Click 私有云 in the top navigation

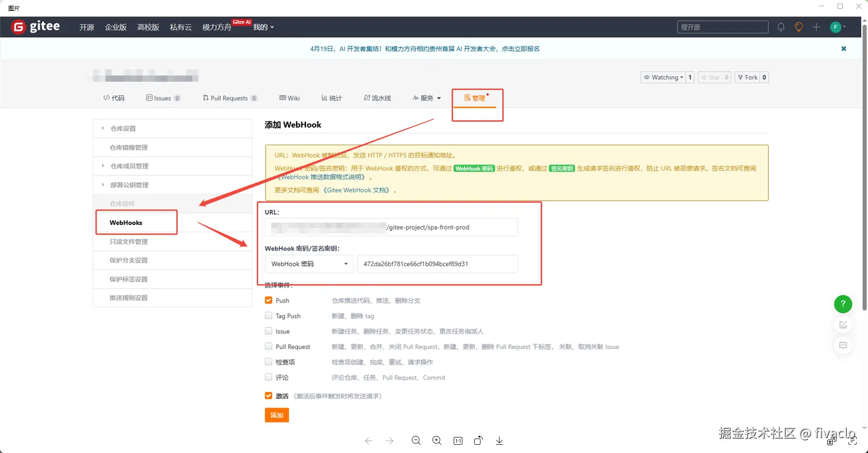point(181,27)
